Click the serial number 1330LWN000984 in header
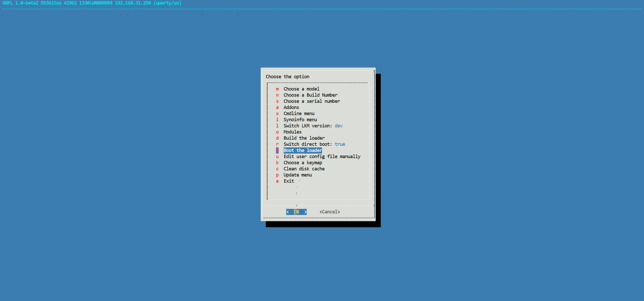Image resolution: width=644 pixels, height=301 pixels. pyautogui.click(x=96, y=3)
